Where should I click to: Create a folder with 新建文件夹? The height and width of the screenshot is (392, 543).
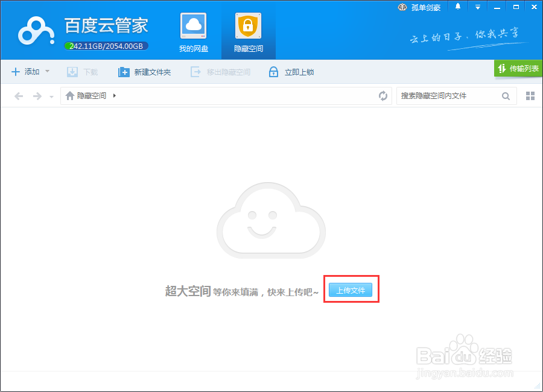(x=144, y=72)
